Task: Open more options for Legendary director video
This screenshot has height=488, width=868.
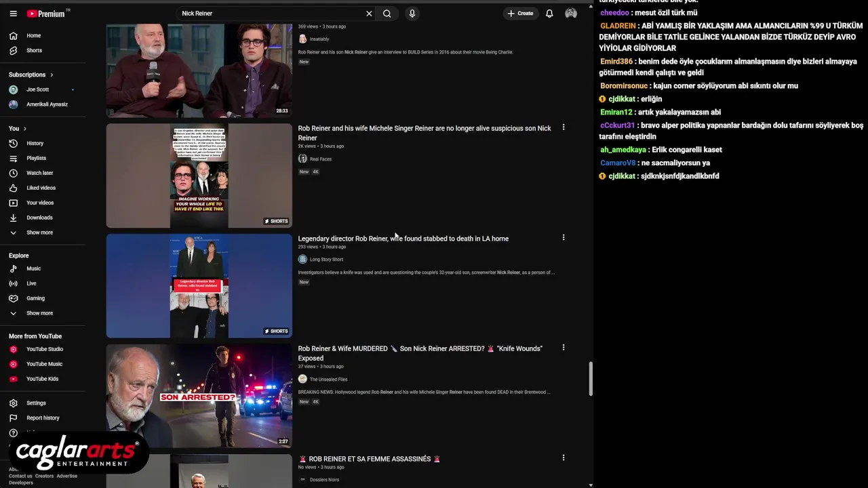Action: click(x=563, y=238)
